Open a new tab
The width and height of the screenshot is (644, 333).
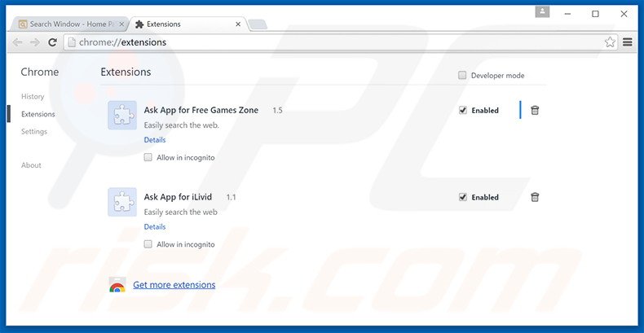pyautogui.click(x=258, y=24)
